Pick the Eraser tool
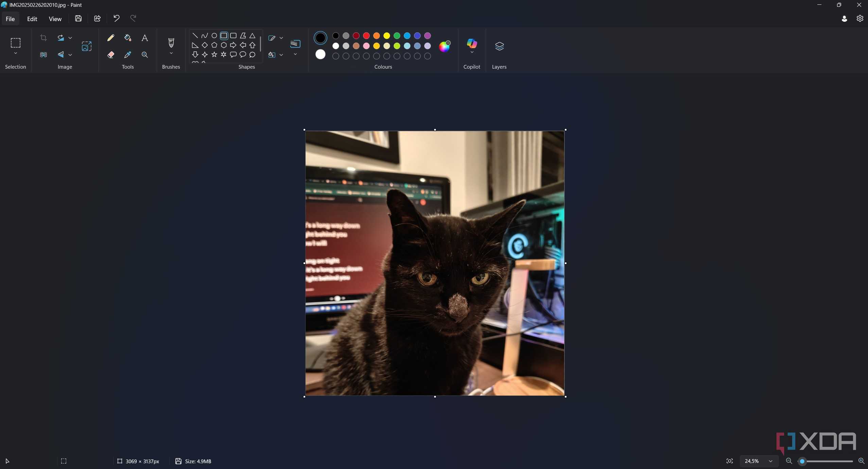The height and width of the screenshot is (469, 868). pyautogui.click(x=110, y=55)
